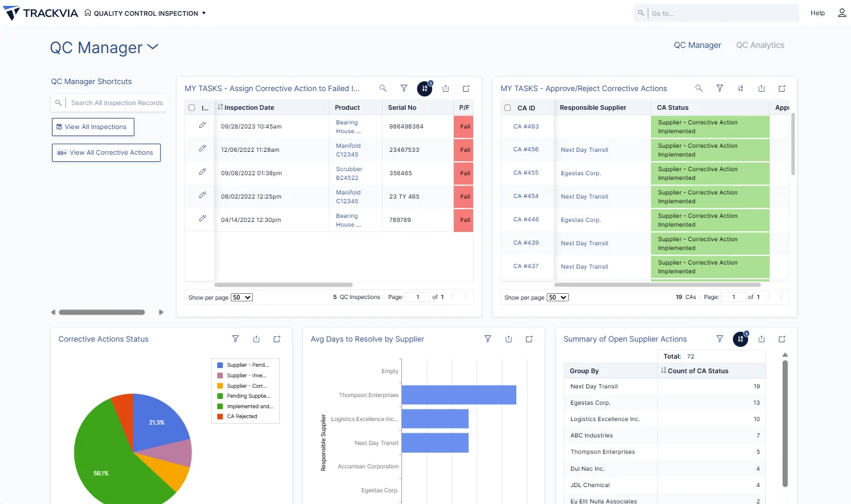Open corrective action CA #455
Image resolution: width=851 pixels, height=504 pixels.
(x=526, y=173)
